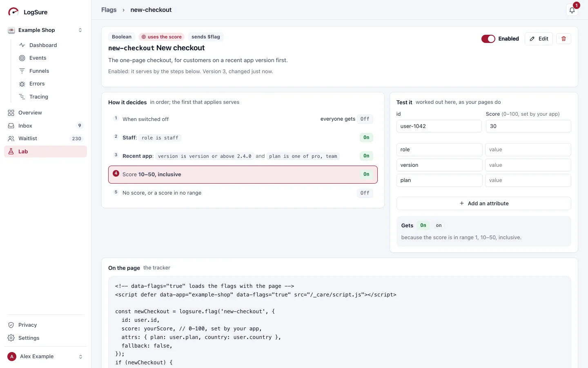Delete the flag with the trash icon
This screenshot has width=588, height=368.
563,39
